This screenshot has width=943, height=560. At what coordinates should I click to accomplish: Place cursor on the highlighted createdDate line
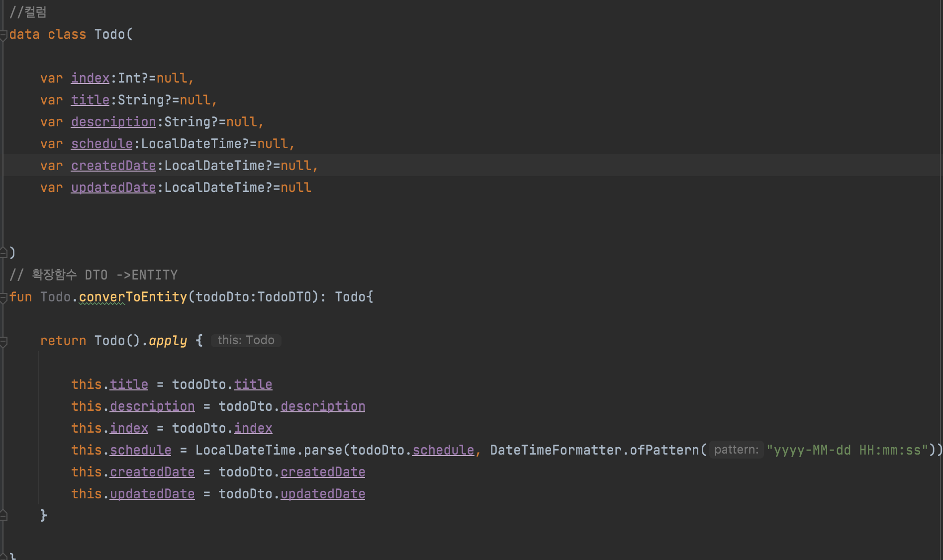coord(199,165)
